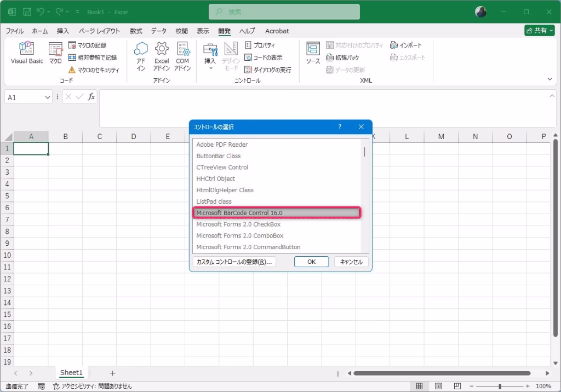Image resolution: width=561 pixels, height=392 pixels.
Task: Switch to Page Layout view icon
Action: tap(438, 387)
